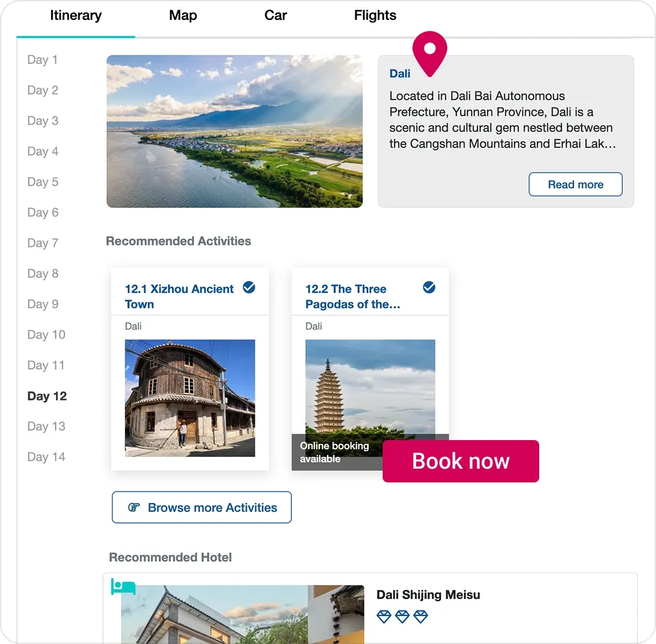Select Day 5 in the day list
Viewport: 656px width, 644px height.
43,182
